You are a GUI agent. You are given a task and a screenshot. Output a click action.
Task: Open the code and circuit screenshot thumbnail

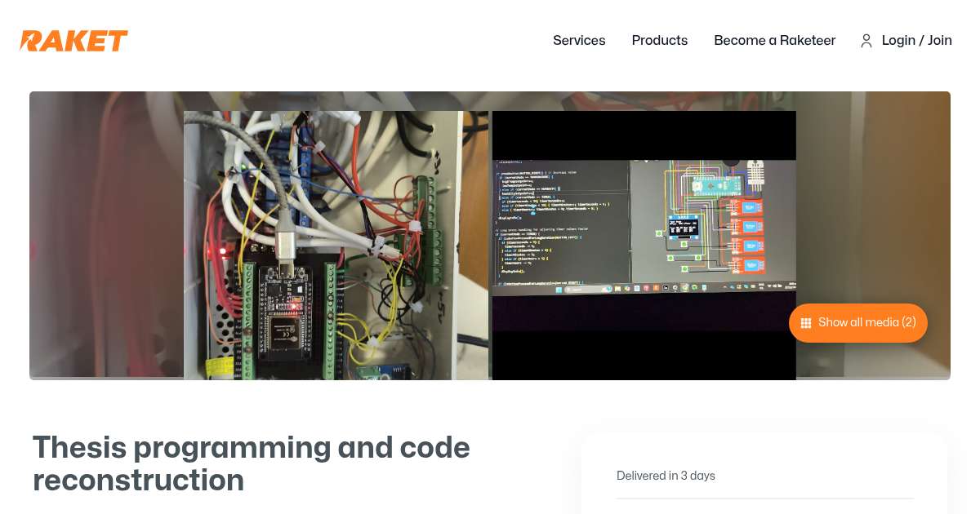coord(644,246)
